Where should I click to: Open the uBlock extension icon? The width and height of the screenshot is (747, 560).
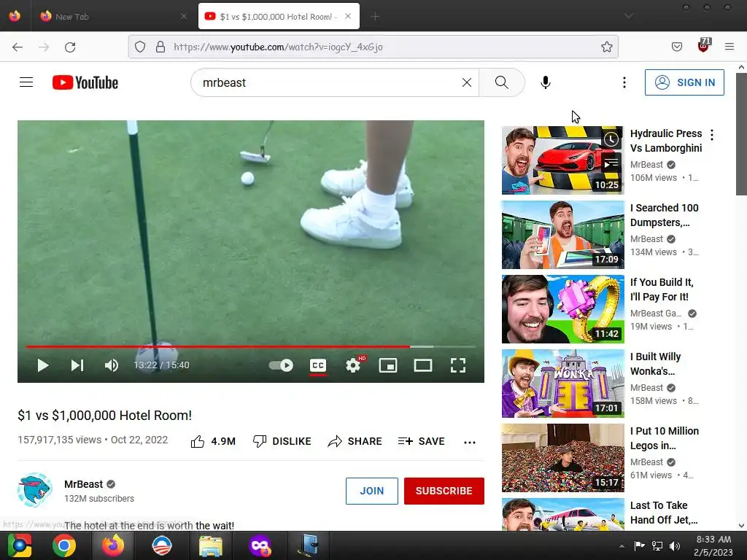pyautogui.click(x=704, y=46)
